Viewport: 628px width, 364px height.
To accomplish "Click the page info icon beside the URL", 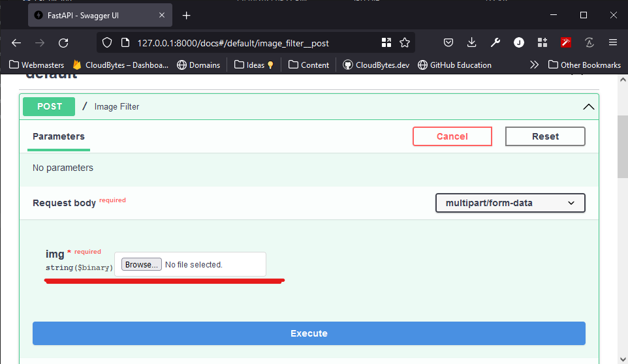I will pos(125,43).
